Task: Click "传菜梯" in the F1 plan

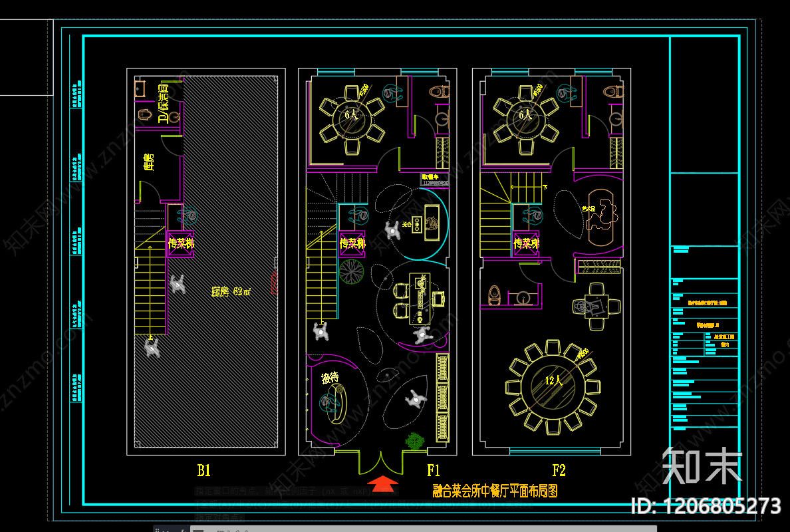Action: click(352, 244)
